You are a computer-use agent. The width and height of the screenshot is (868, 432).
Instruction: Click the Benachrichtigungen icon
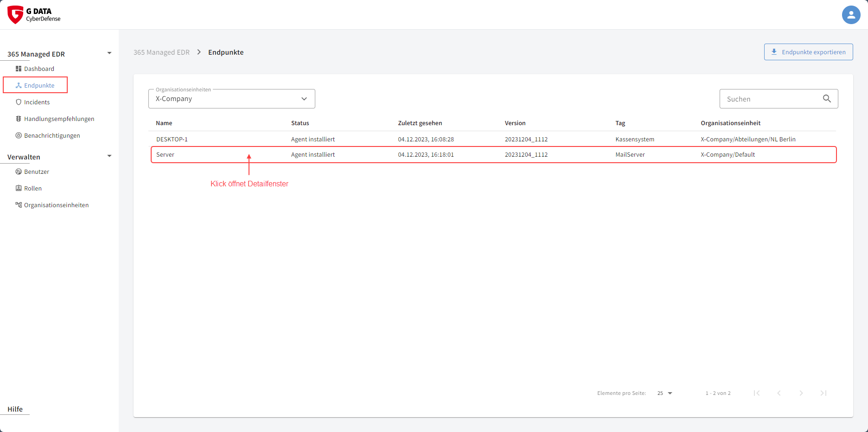click(x=19, y=135)
